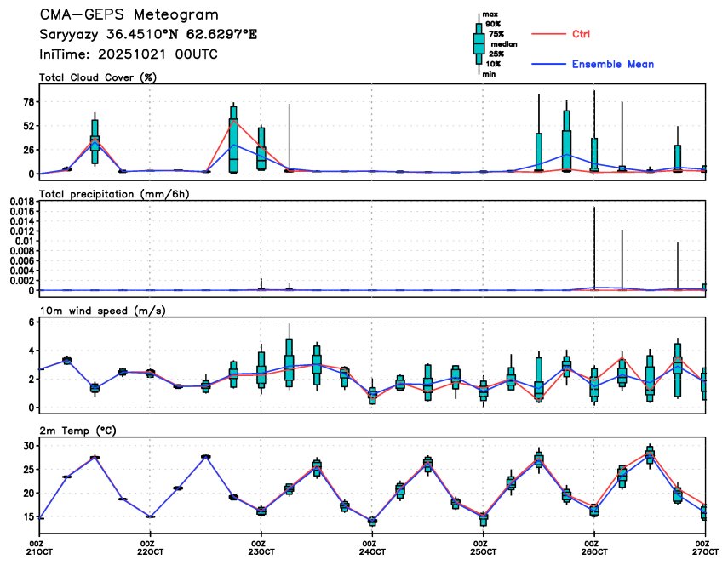Select the 10m wind speed panel title
The height and width of the screenshot is (565, 728).
coord(102,311)
